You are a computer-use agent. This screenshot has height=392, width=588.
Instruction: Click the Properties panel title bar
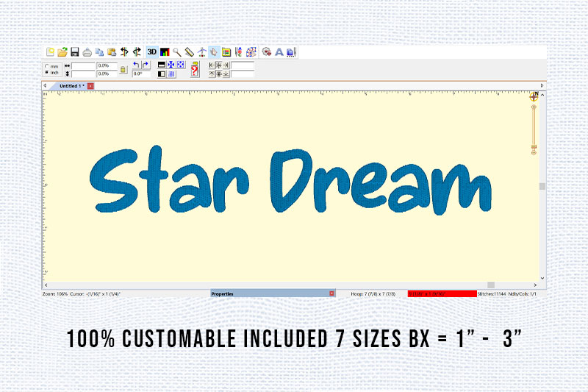pyautogui.click(x=273, y=293)
